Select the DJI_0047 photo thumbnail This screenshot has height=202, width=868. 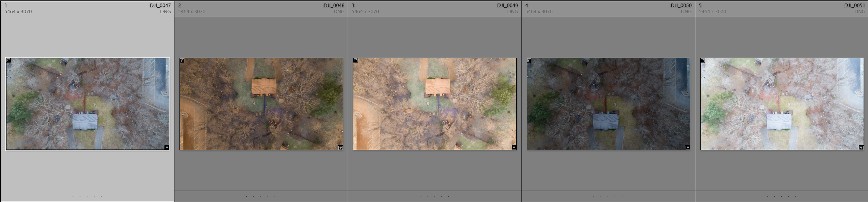88,104
